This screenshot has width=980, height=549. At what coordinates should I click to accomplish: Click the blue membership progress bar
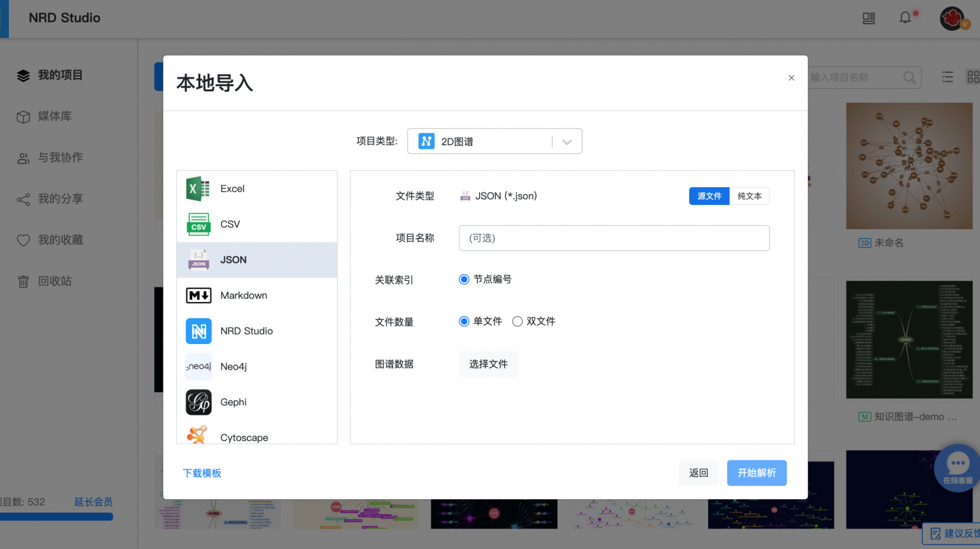(x=57, y=516)
